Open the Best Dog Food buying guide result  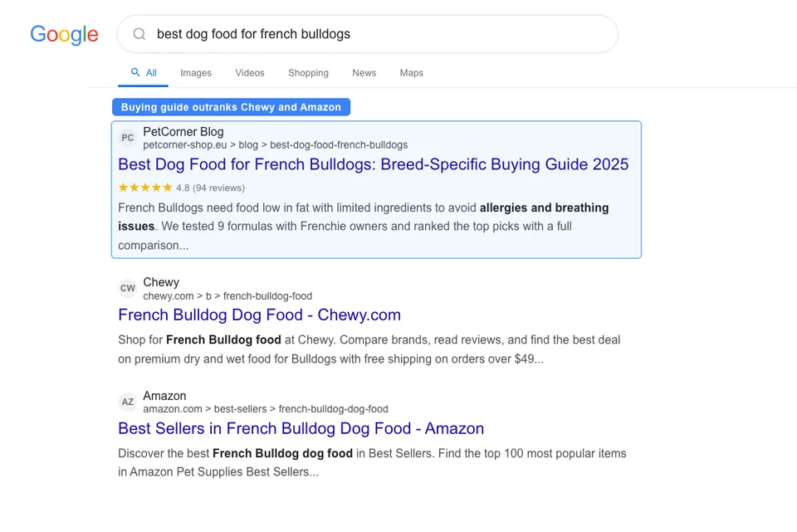373,164
